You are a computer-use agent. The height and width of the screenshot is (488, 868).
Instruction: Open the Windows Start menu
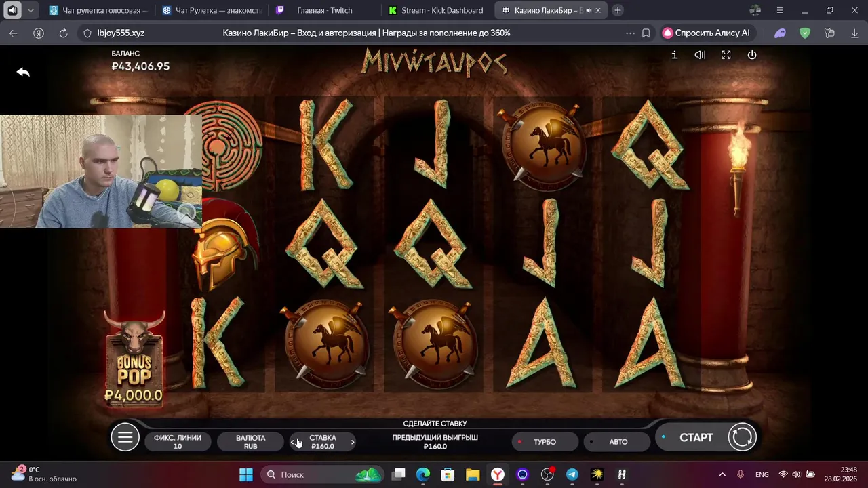pos(245,474)
